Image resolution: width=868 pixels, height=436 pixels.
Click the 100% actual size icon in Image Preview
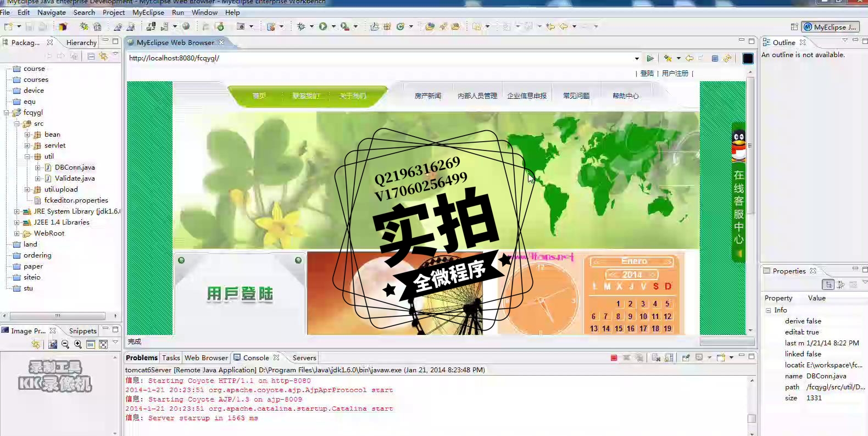click(x=91, y=344)
